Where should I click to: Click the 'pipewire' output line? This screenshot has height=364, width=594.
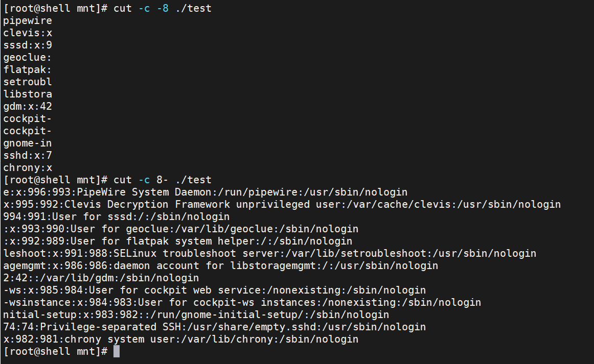[x=28, y=21]
